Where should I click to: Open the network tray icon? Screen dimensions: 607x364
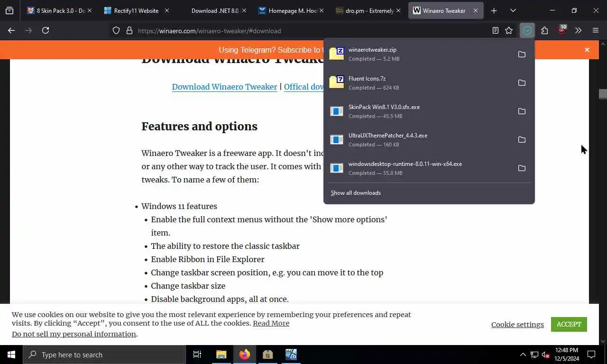tap(534, 355)
